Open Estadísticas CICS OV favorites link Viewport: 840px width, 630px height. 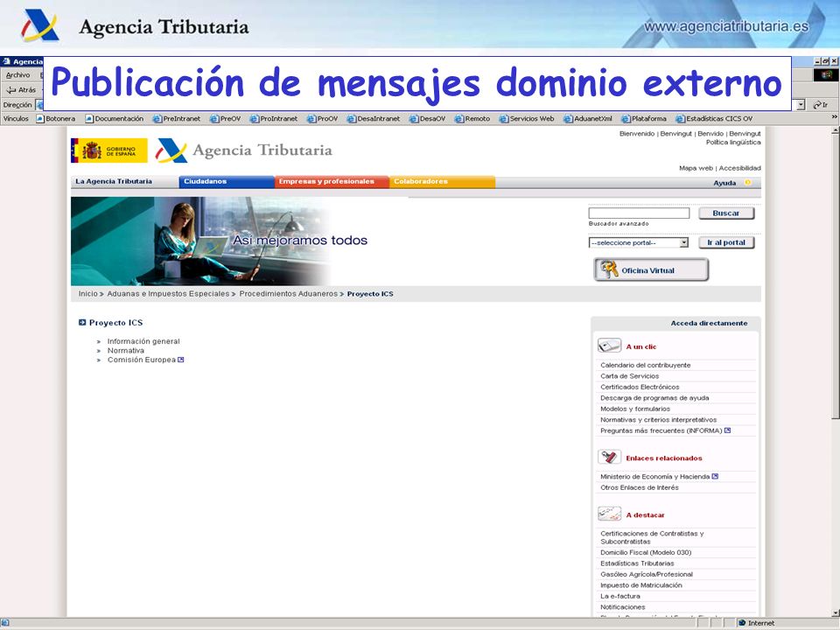point(714,119)
